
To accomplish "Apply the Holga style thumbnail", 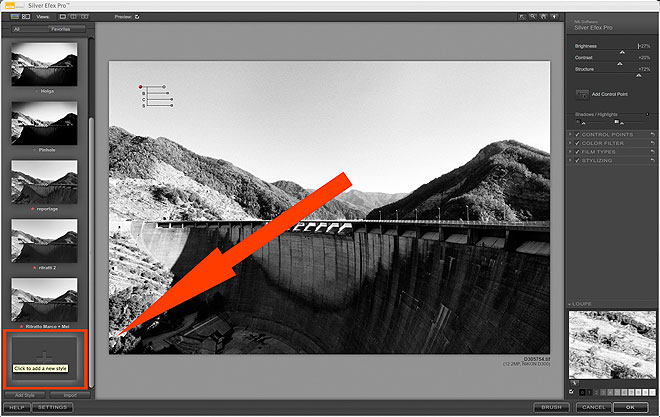I will click(x=44, y=64).
